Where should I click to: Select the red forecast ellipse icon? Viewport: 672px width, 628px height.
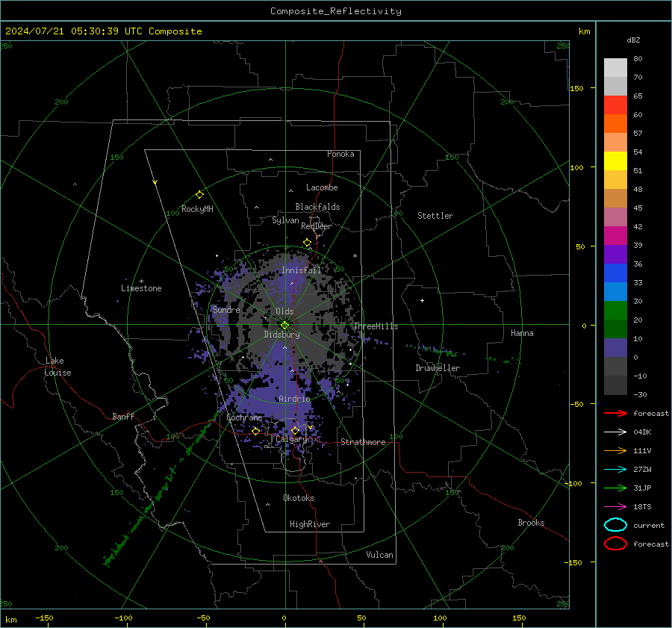click(x=615, y=544)
